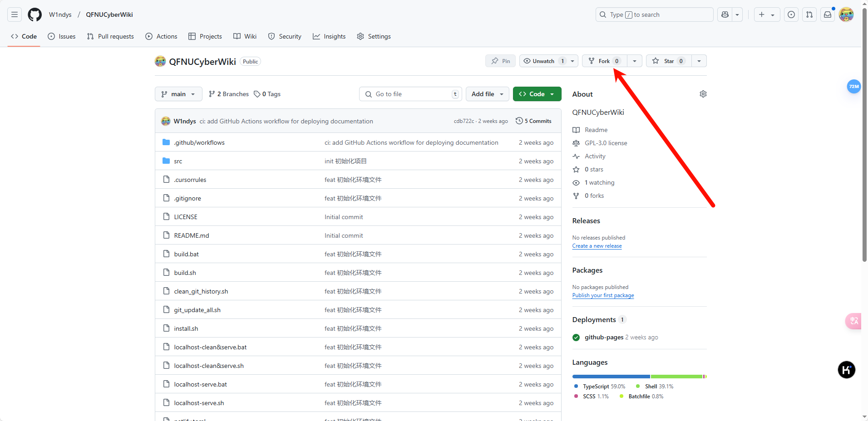The height and width of the screenshot is (421, 868).
Task: Open the Create new plus dropdown
Action: pyautogui.click(x=767, y=15)
